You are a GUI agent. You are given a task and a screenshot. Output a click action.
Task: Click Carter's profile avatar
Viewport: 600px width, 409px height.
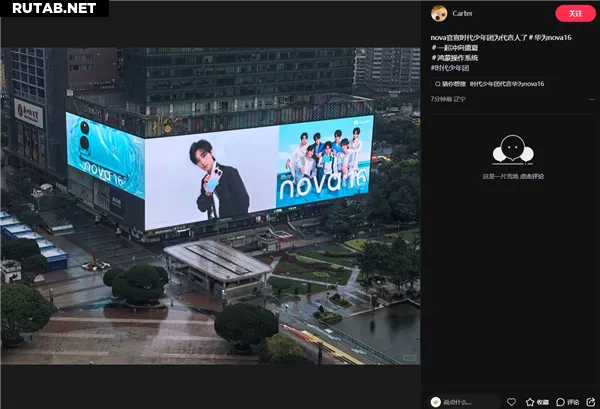(x=439, y=13)
